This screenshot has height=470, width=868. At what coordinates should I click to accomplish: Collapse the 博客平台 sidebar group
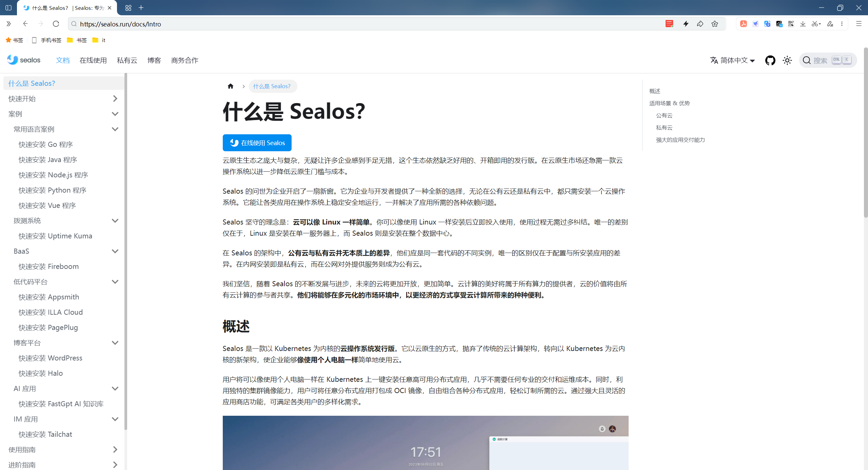[66, 343]
